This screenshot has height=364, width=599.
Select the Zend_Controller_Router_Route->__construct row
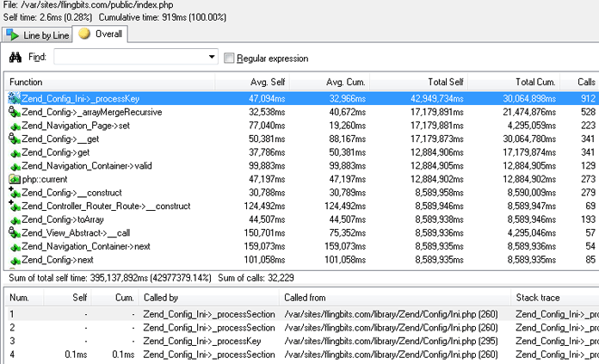[302, 206]
